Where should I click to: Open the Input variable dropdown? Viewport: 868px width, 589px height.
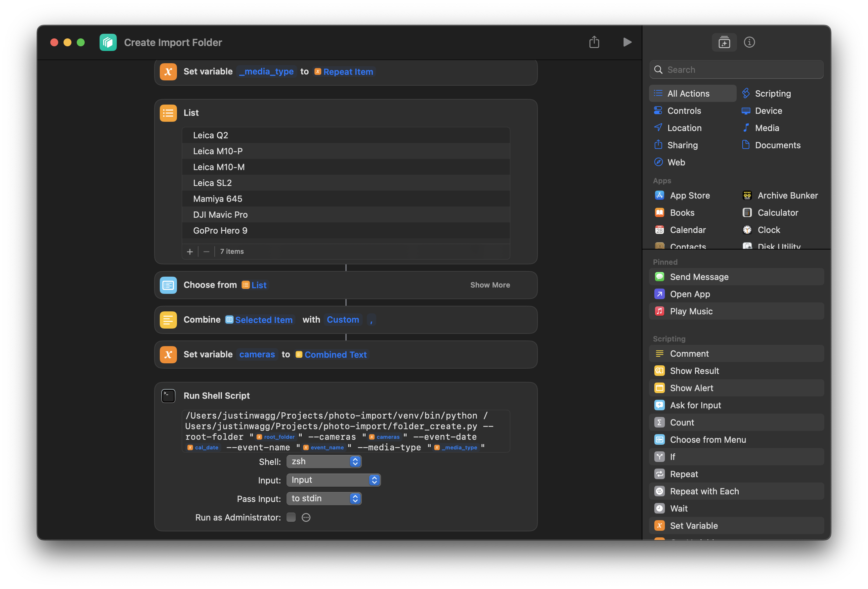pyautogui.click(x=333, y=480)
